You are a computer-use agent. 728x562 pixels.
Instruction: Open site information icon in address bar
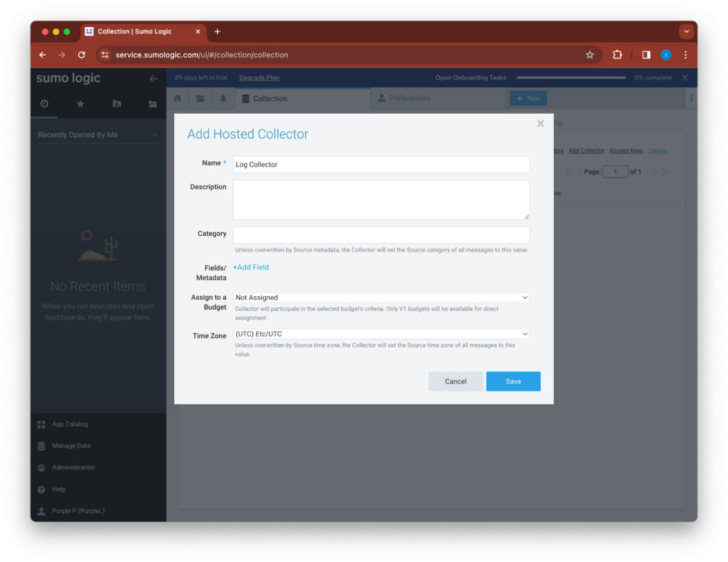[105, 55]
